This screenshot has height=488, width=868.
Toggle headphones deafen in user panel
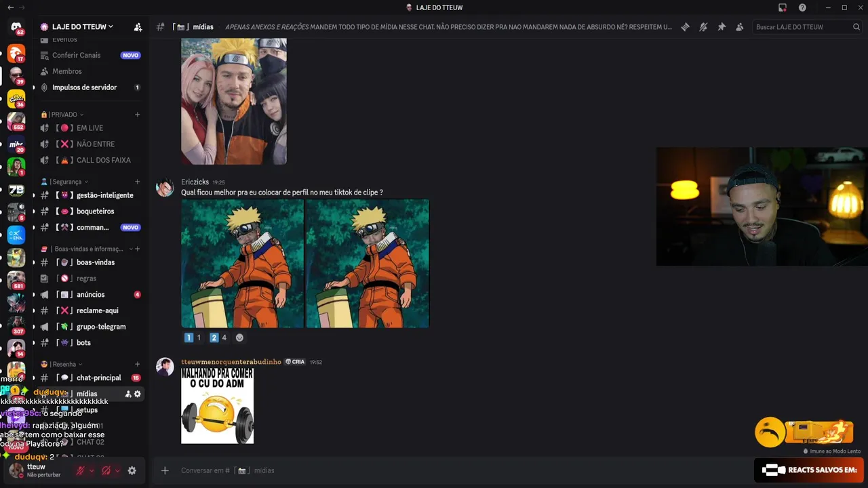106,470
